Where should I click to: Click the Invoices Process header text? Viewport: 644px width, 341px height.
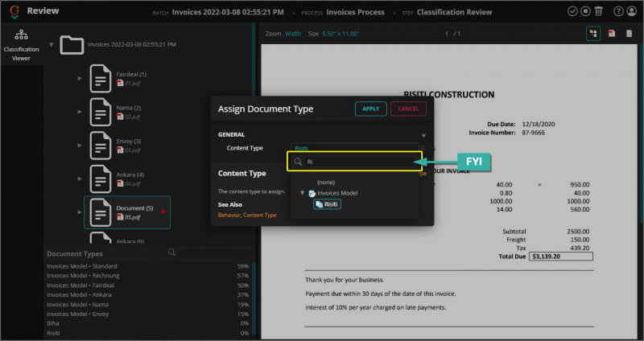coord(355,12)
